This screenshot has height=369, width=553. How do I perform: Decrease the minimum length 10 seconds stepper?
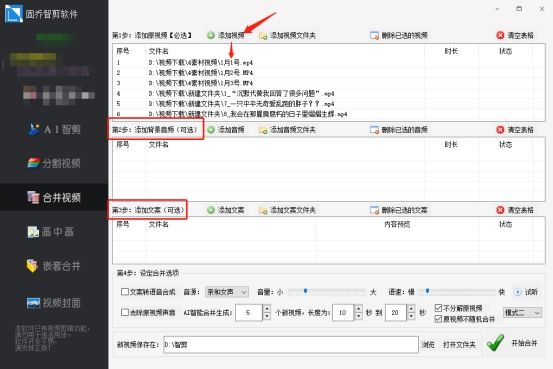coord(358,316)
